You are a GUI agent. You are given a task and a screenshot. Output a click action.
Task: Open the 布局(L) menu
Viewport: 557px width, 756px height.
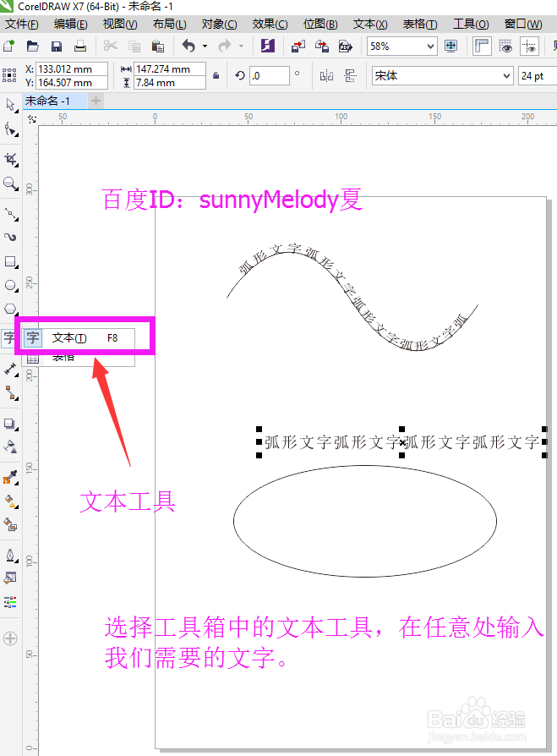pos(170,25)
